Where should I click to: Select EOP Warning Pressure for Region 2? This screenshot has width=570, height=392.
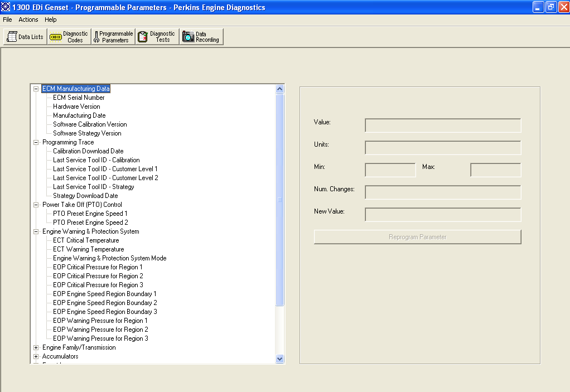[x=101, y=330]
